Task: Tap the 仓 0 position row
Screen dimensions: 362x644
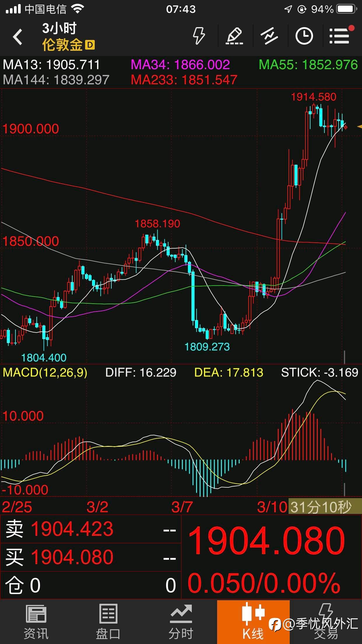Action: click(x=91, y=585)
